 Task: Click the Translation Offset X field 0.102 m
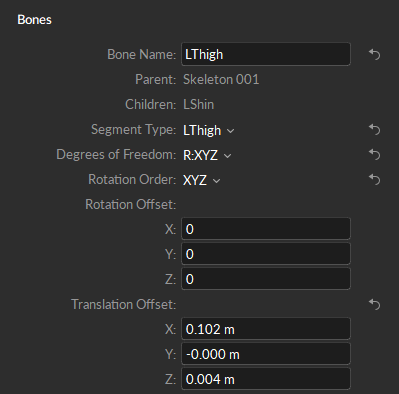click(x=266, y=329)
